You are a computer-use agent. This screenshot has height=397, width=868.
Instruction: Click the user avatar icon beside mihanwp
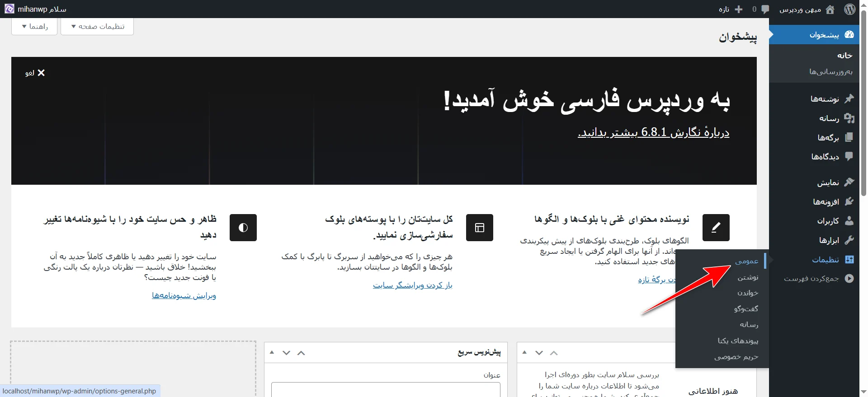[9, 9]
